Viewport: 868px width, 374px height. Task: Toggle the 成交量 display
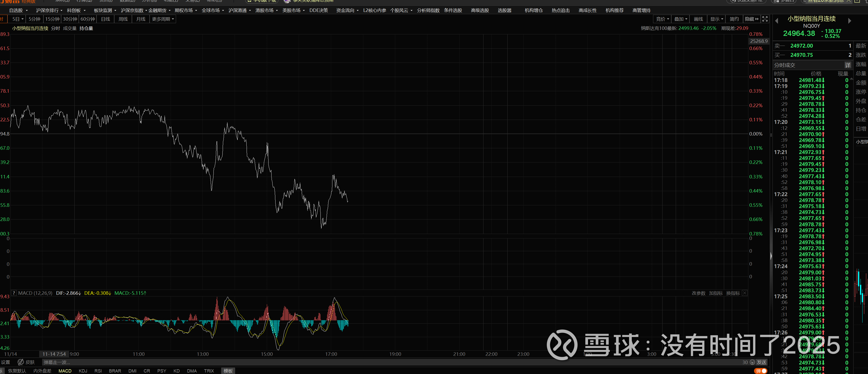click(69, 28)
